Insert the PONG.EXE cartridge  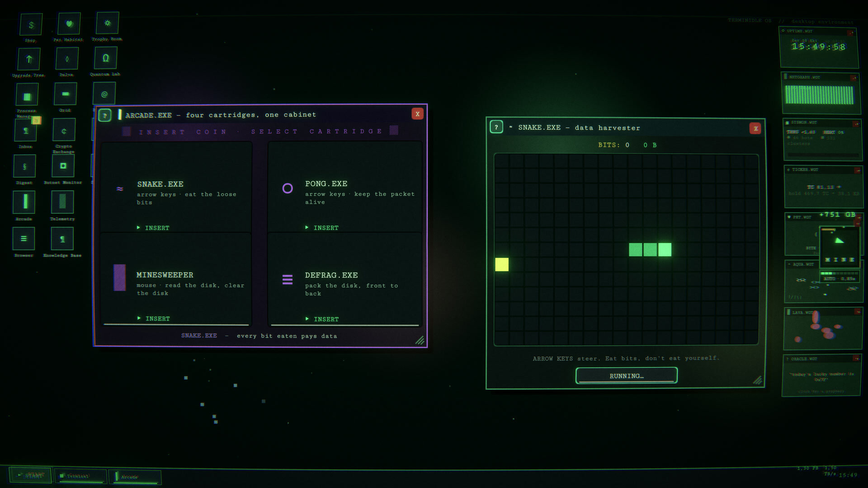coord(322,228)
